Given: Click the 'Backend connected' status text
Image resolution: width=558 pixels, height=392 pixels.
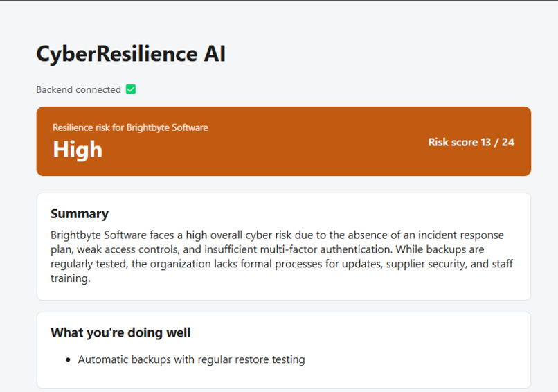Looking at the screenshot, I should [79, 89].
